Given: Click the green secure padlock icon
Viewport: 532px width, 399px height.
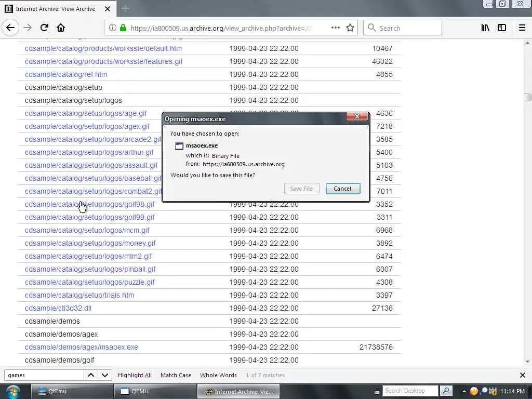Looking at the screenshot, I should click(x=123, y=28).
